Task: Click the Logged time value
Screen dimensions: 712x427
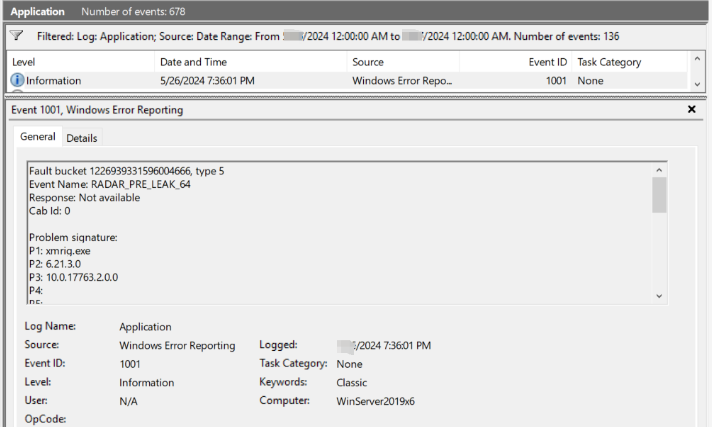Action: (x=384, y=345)
